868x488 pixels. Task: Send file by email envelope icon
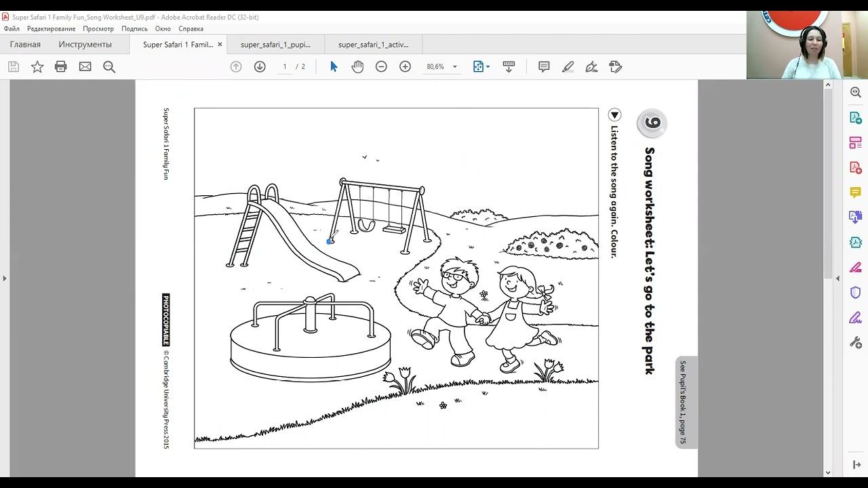(85, 66)
